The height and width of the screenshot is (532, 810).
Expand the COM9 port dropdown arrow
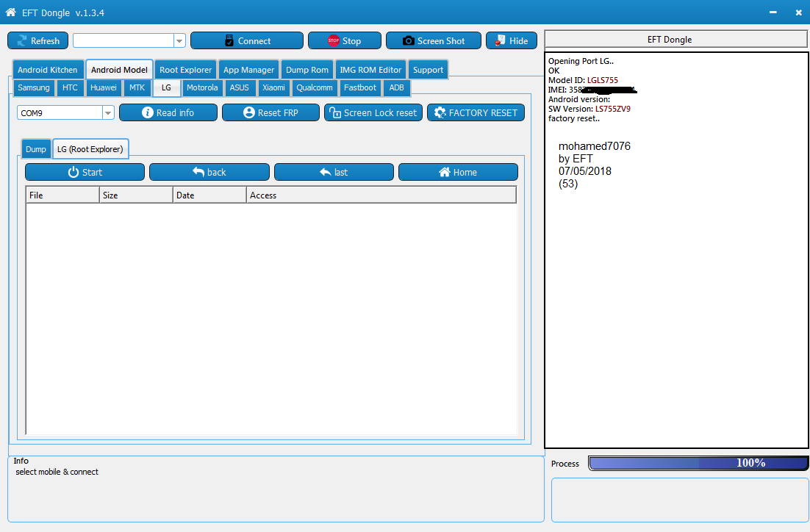coord(108,112)
